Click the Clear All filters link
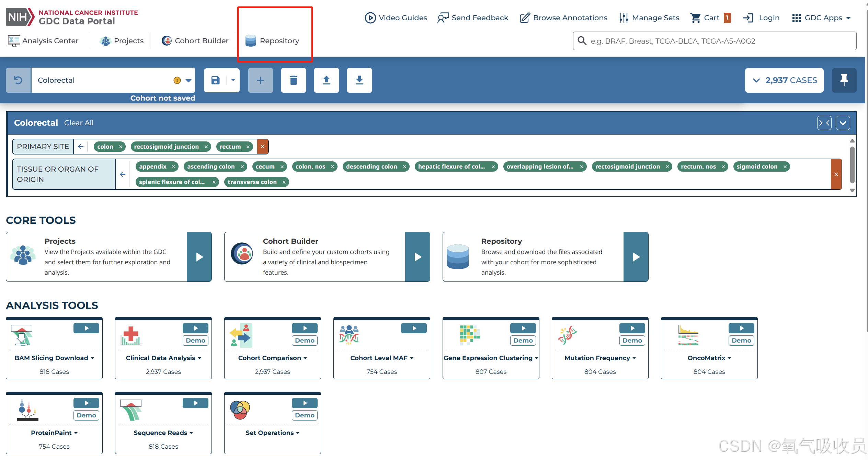Screen dimensions: 868x460 (79, 123)
